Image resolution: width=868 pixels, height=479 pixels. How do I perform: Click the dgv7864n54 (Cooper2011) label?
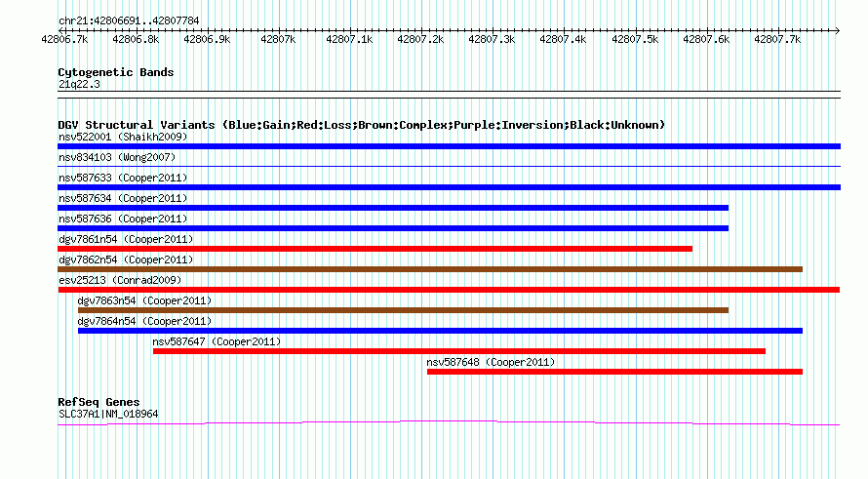point(144,321)
